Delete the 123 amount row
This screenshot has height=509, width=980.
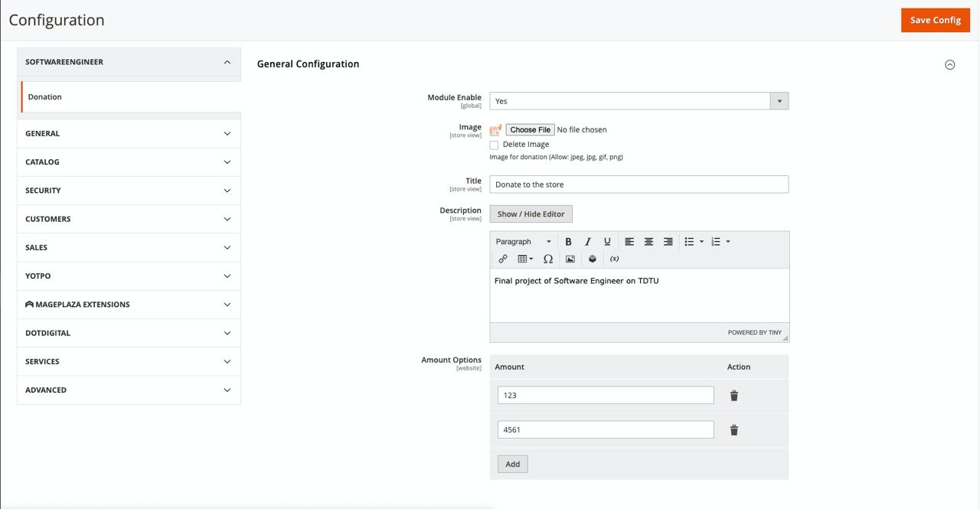733,396
